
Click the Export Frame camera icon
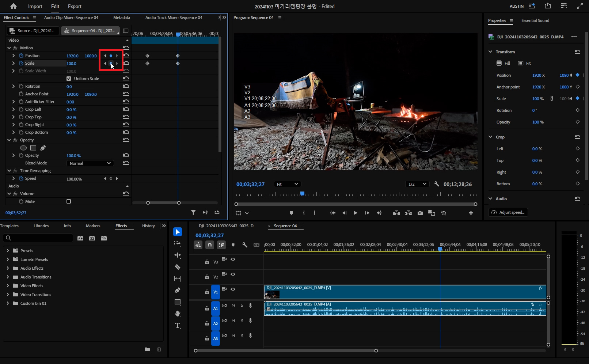(420, 213)
